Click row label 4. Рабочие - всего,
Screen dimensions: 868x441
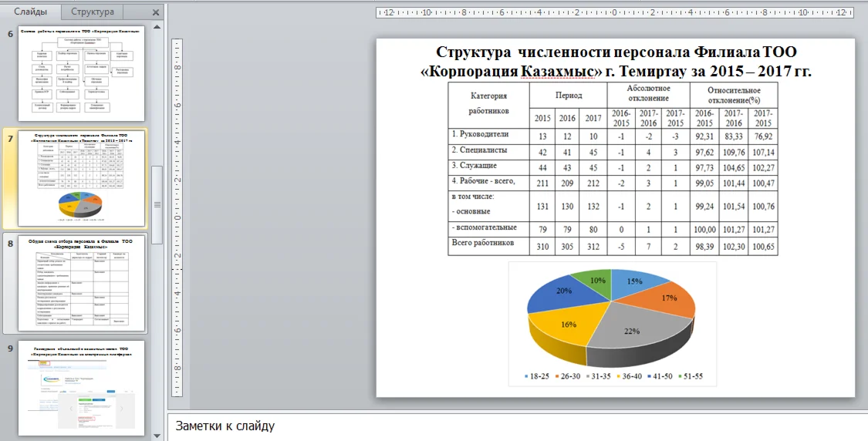483,181
